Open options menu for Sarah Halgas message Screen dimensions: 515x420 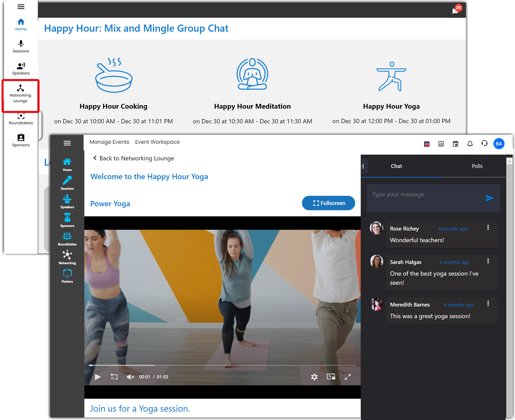[x=488, y=261]
